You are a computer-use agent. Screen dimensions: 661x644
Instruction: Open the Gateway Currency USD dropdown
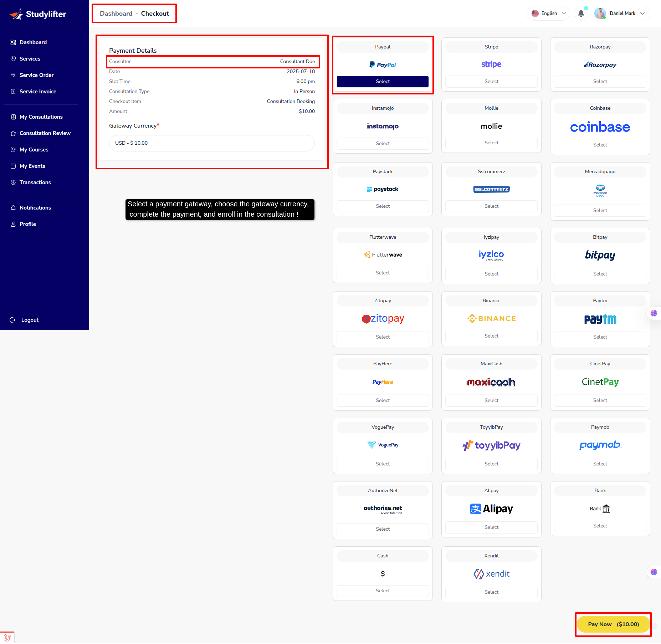212,143
